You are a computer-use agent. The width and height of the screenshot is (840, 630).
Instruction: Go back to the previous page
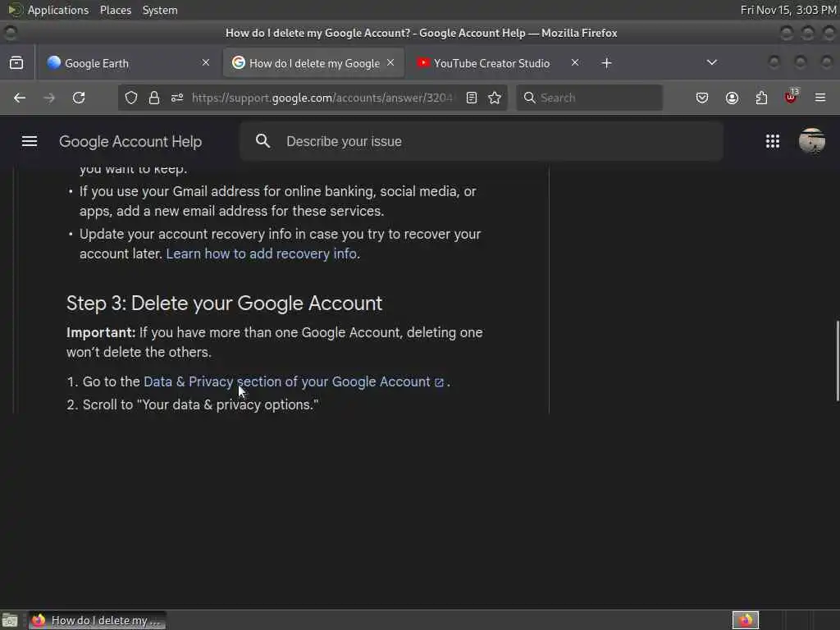pyautogui.click(x=20, y=98)
